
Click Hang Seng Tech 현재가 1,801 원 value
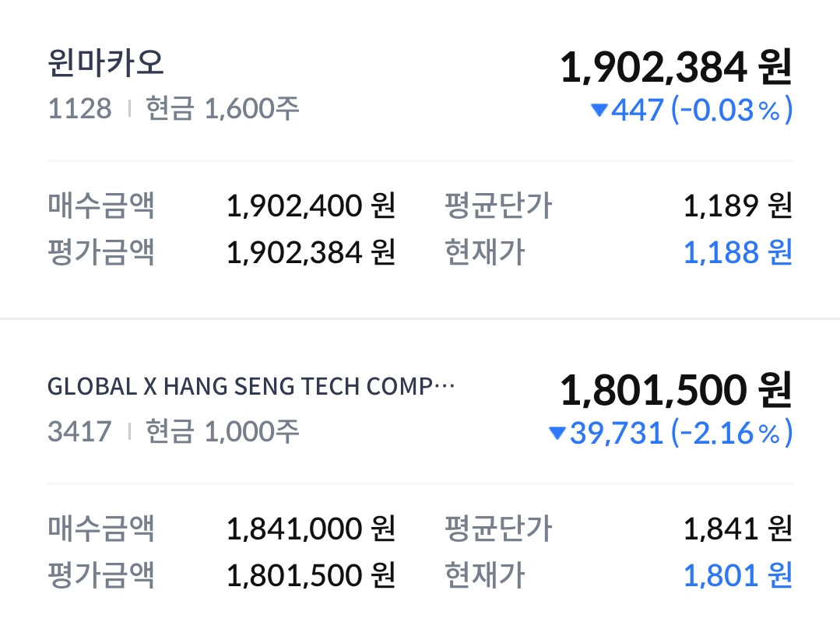pos(737,575)
